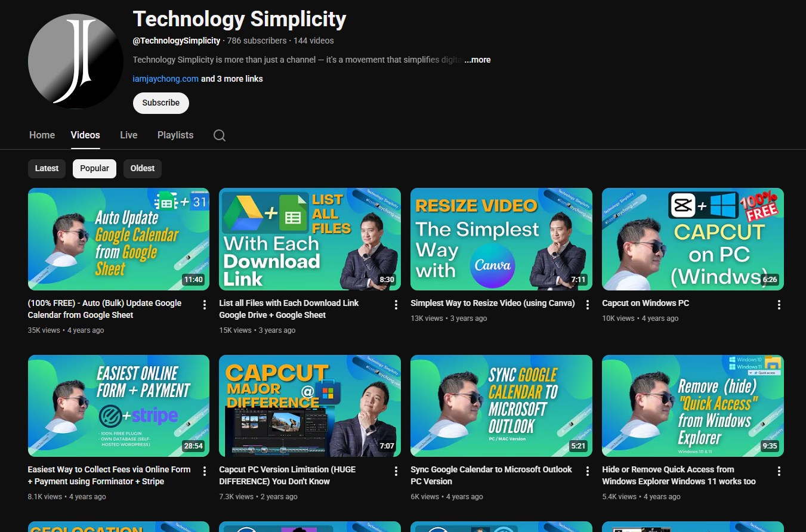
Task: Click three-dot menu for Resize Video item
Action: pos(588,305)
